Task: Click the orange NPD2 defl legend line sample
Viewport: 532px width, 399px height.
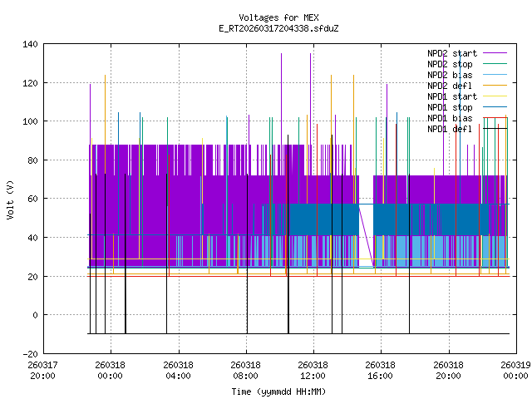Action: click(495, 86)
